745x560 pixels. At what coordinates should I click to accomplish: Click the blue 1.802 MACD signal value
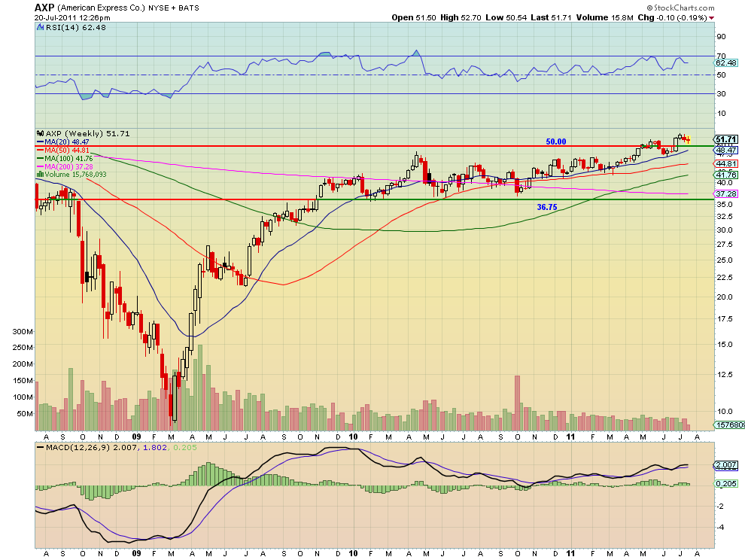pos(154,447)
